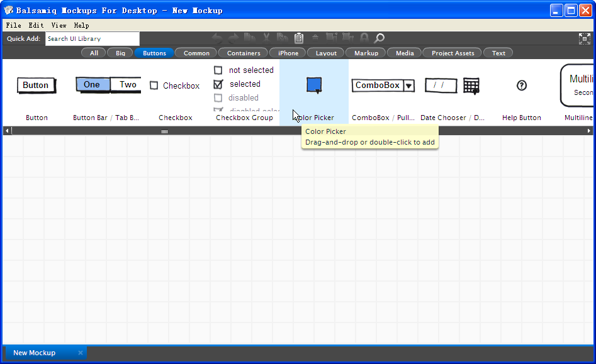Open the File menu
The width and height of the screenshot is (596, 364).
point(14,25)
